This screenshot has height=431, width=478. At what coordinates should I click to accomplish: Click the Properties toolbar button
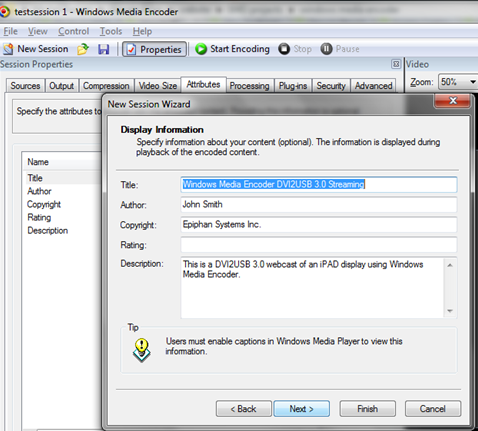click(x=154, y=49)
